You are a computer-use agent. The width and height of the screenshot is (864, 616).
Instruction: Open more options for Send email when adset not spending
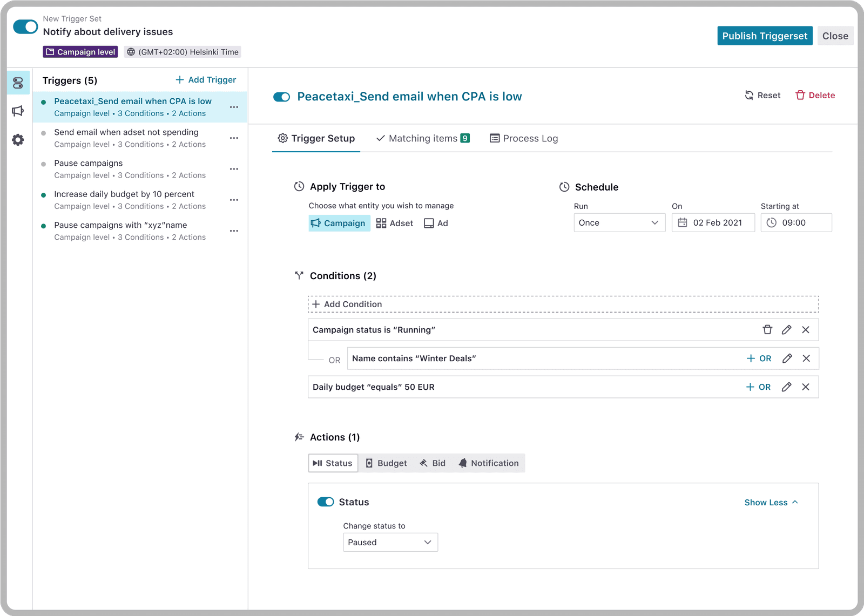click(234, 138)
